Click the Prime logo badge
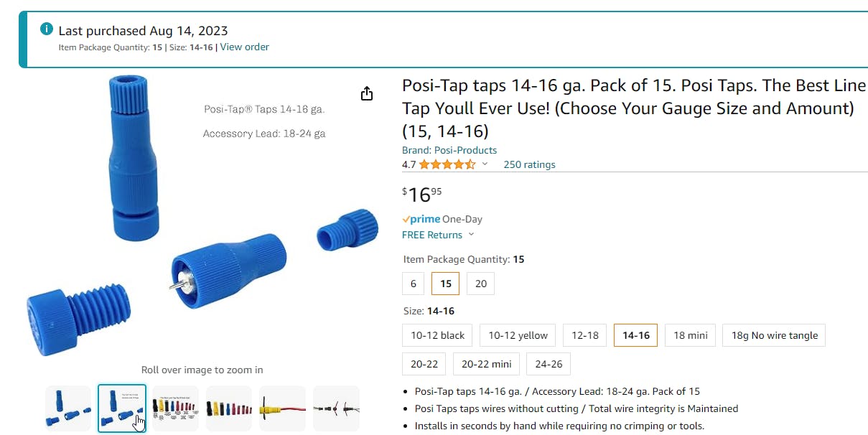This screenshot has width=868, height=435. (421, 220)
